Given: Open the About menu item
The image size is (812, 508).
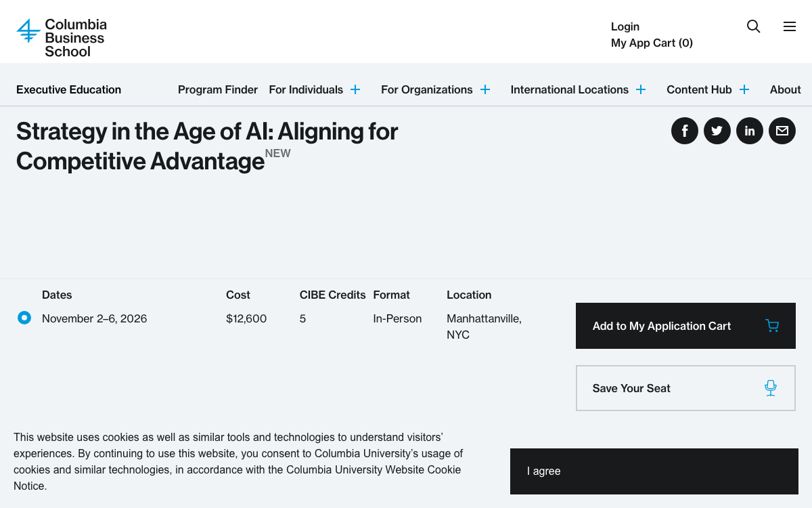Looking at the screenshot, I should pyautogui.click(x=785, y=89).
